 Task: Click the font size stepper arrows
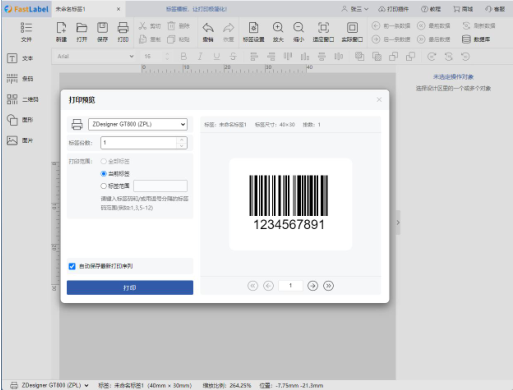(x=167, y=56)
